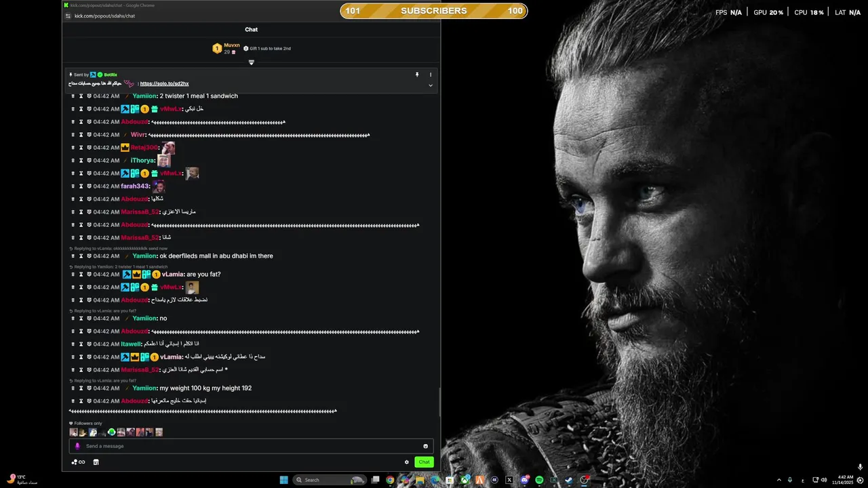Click iThorya's emote image in chat
This screenshot has width=868, height=488.
pyautogui.click(x=163, y=161)
